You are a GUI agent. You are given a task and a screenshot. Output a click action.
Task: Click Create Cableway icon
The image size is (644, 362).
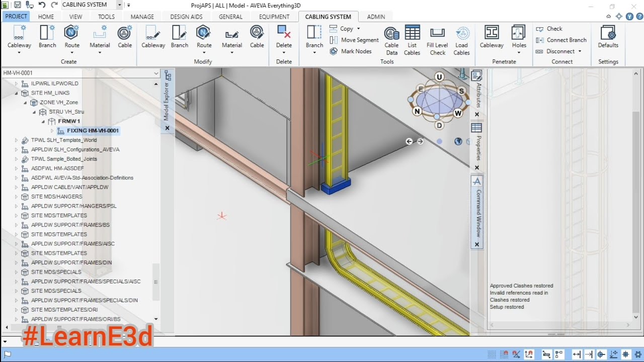coord(19,33)
